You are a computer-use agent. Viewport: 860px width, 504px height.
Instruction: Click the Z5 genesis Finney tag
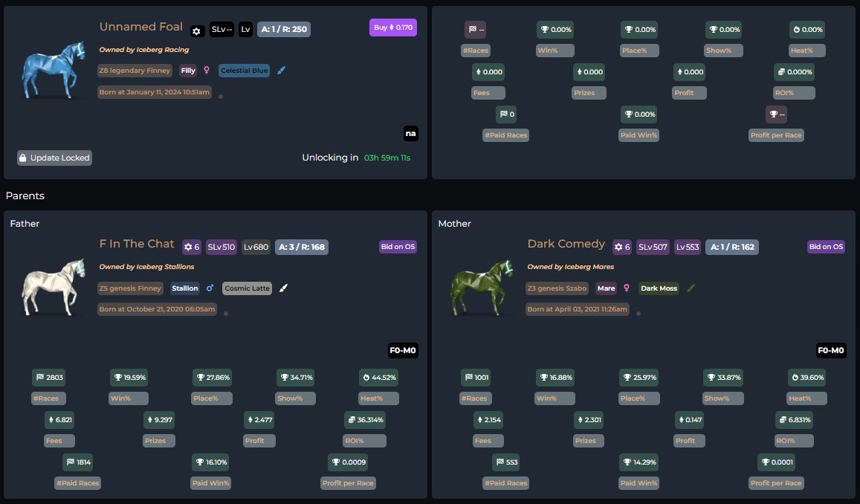(x=130, y=288)
